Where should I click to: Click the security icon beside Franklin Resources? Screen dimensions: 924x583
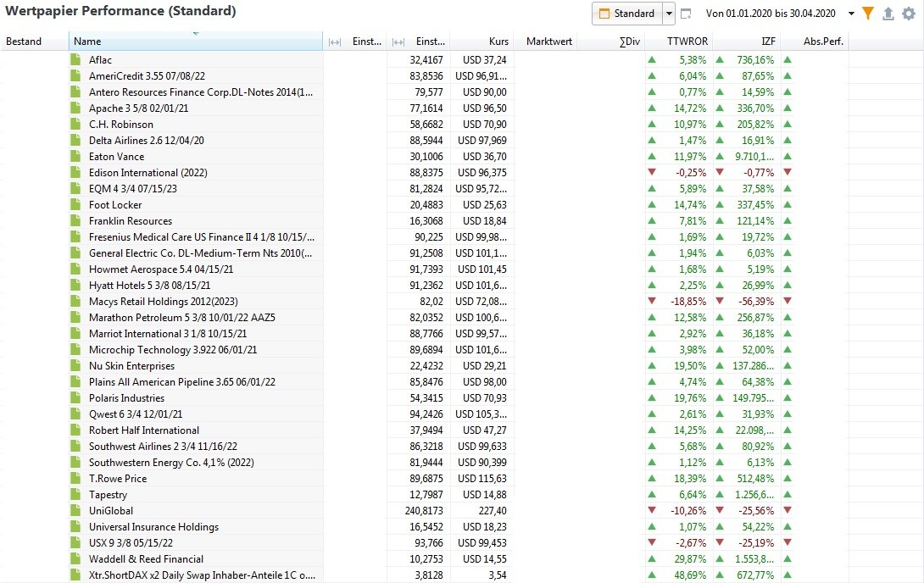pos(75,221)
